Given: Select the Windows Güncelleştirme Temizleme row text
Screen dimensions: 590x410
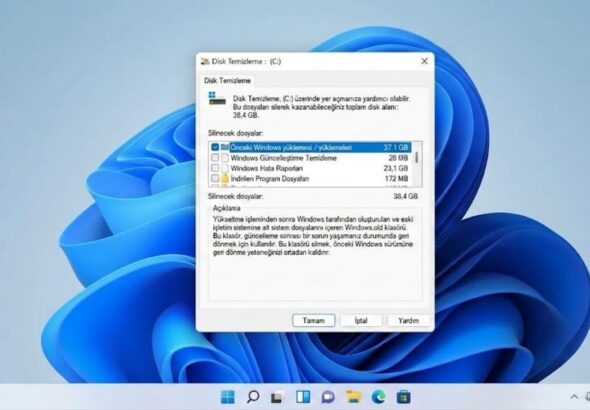Looking at the screenshot, I should pyautogui.click(x=283, y=158).
